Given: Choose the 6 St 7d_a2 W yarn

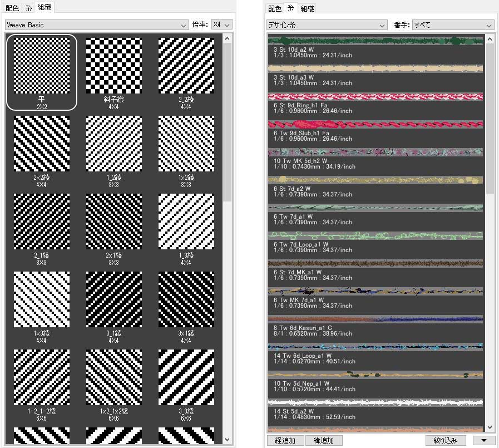Looking at the screenshot, I should pyautogui.click(x=376, y=187).
